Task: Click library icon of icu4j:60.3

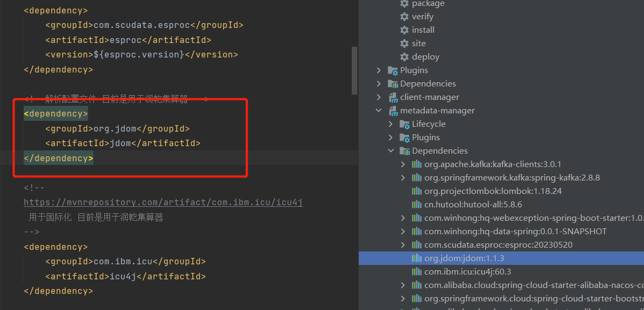Action: tap(417, 272)
